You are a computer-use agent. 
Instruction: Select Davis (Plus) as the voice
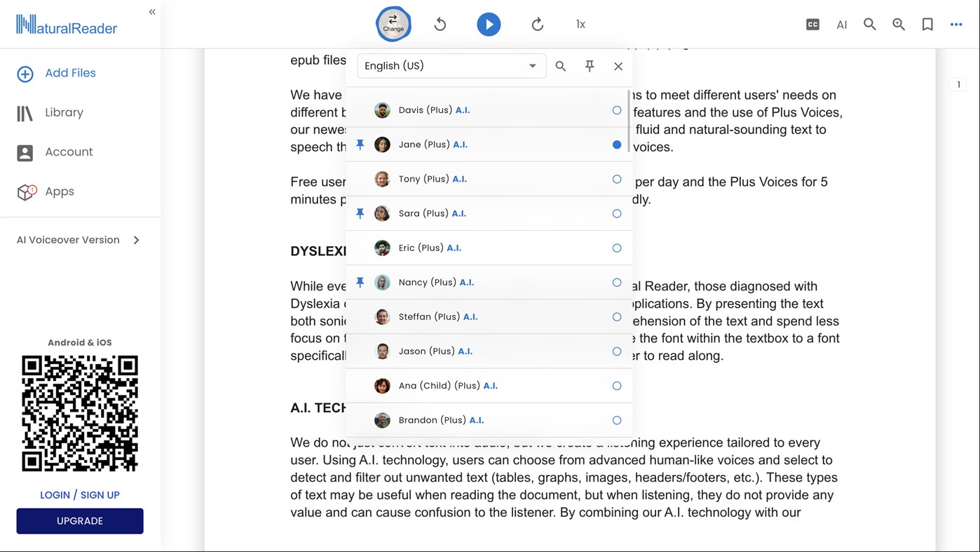(616, 110)
